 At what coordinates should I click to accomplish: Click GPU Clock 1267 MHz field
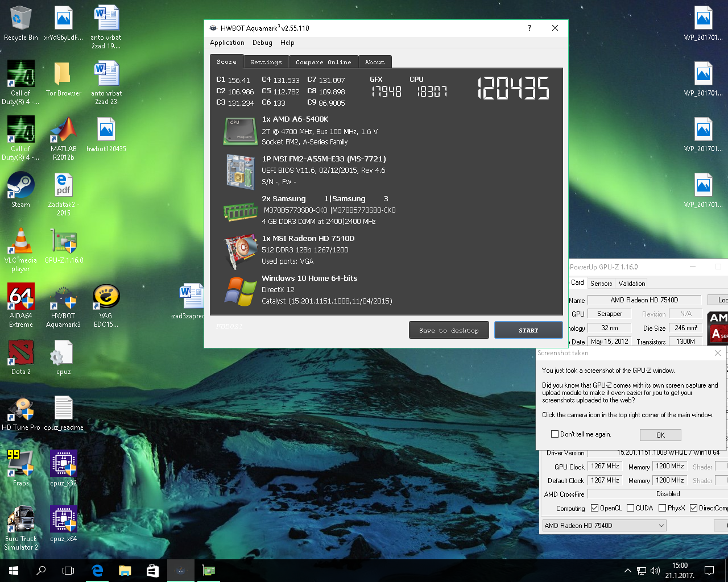point(605,466)
